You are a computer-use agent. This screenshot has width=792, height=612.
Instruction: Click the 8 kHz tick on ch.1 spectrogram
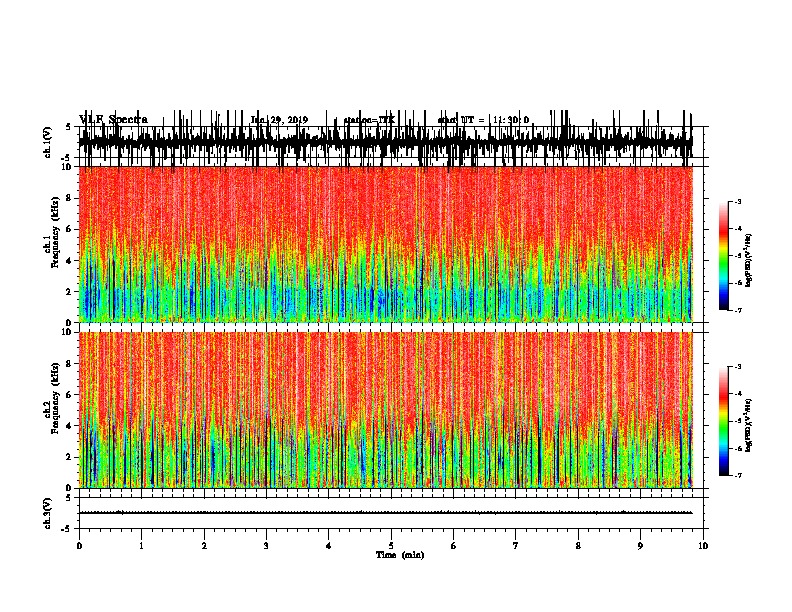(69, 198)
